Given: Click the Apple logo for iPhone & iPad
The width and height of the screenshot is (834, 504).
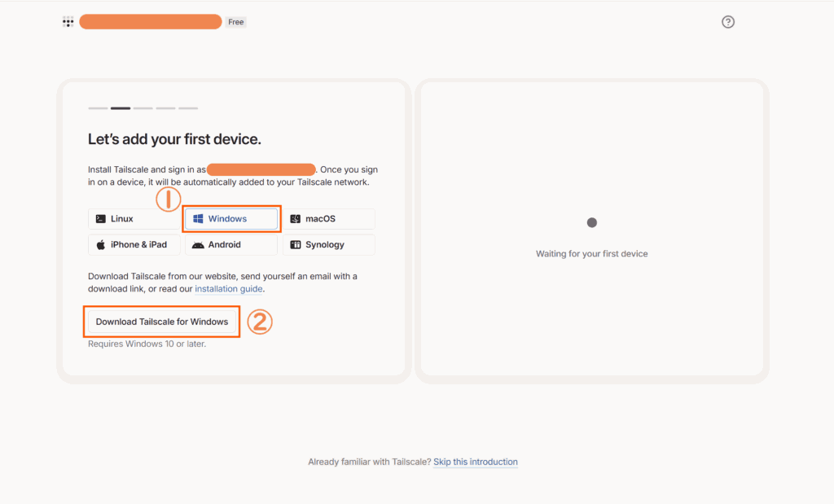Looking at the screenshot, I should (100, 244).
